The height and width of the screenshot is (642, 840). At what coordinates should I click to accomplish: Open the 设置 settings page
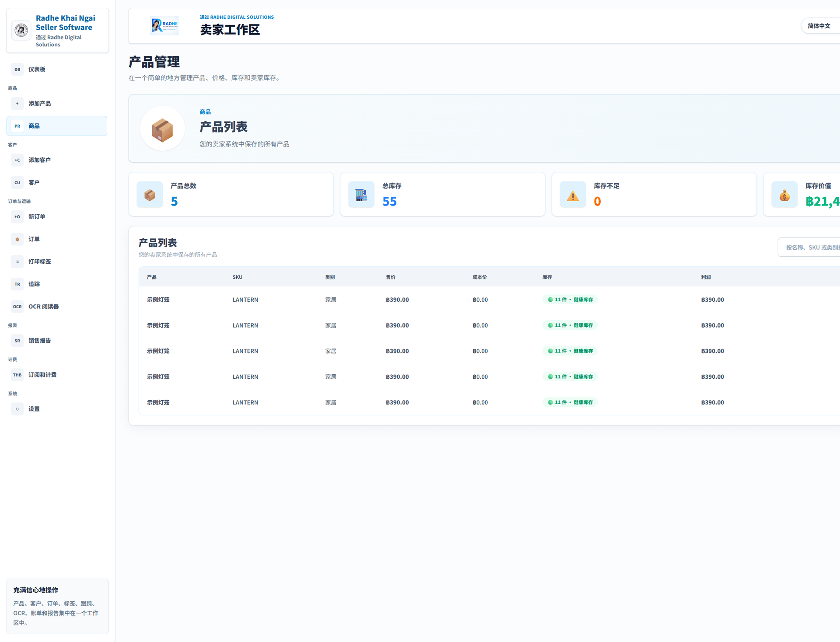point(57,409)
